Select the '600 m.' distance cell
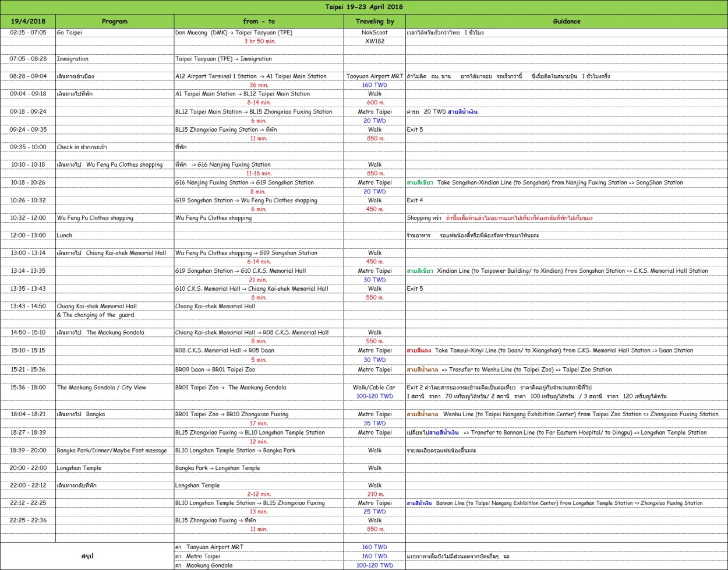 point(374,103)
